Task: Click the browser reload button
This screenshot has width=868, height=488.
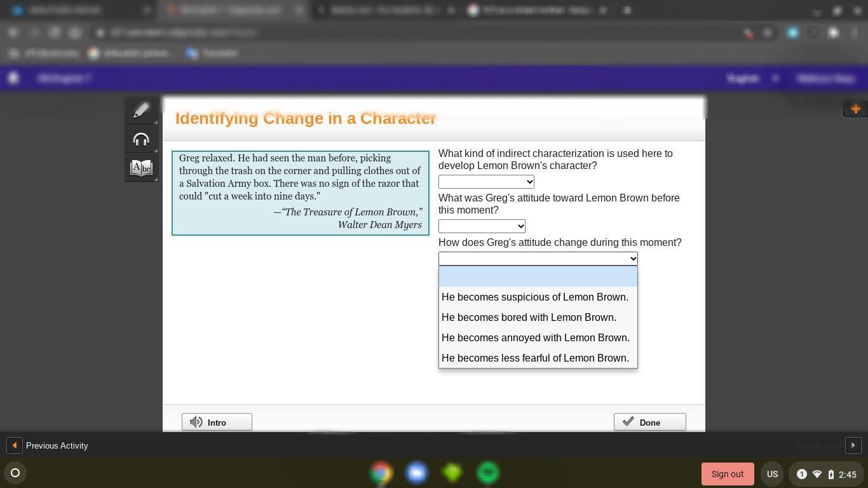Action: pyautogui.click(x=55, y=32)
